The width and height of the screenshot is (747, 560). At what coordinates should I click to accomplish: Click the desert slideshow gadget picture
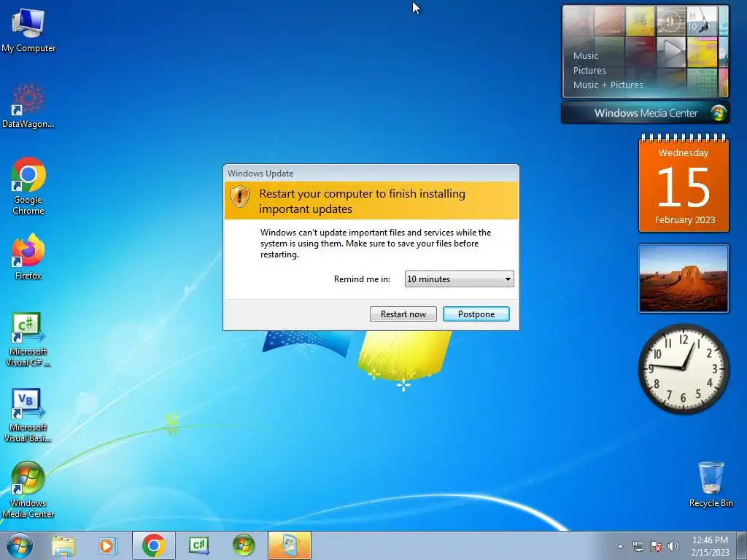[683, 279]
